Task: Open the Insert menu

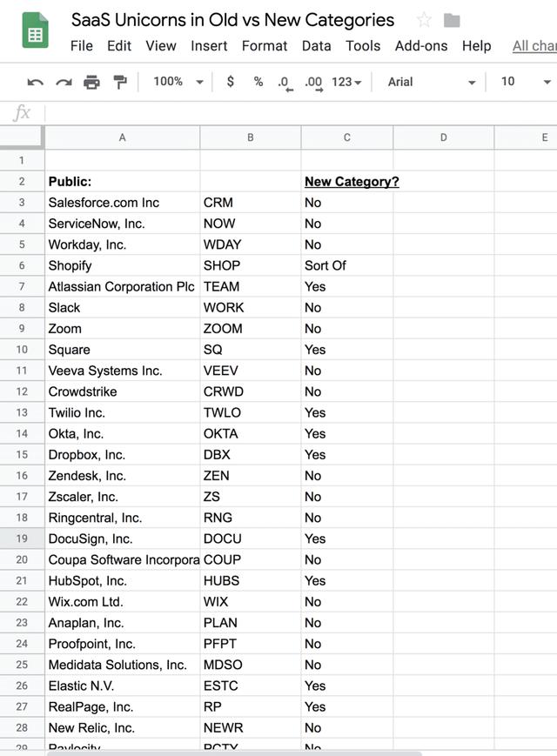Action: [209, 46]
